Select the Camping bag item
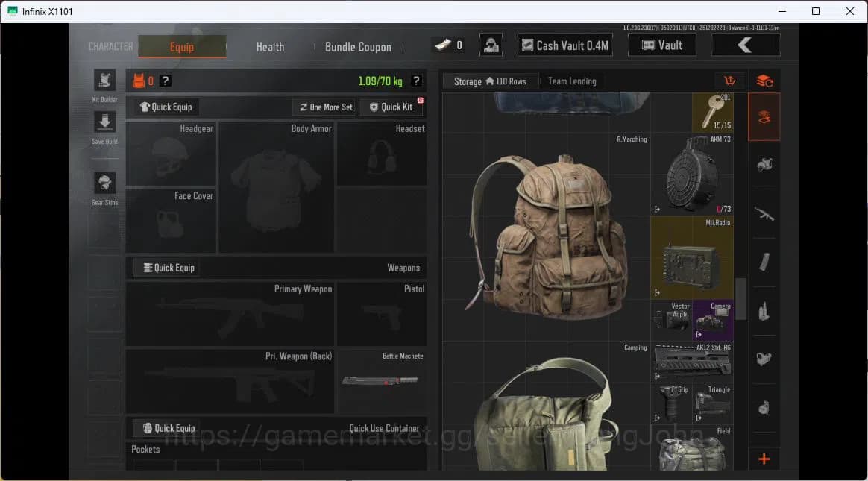This screenshot has width=868, height=481. click(547, 406)
